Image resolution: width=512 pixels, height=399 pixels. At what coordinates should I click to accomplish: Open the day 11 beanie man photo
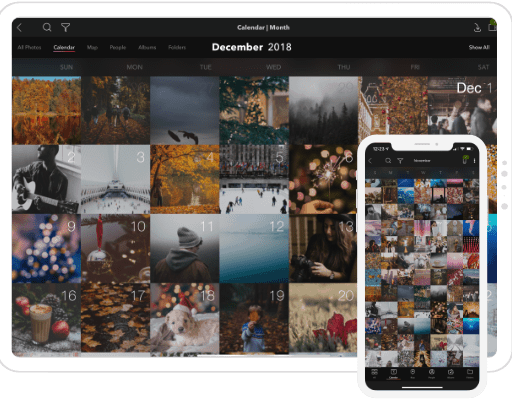pyautogui.click(x=185, y=248)
